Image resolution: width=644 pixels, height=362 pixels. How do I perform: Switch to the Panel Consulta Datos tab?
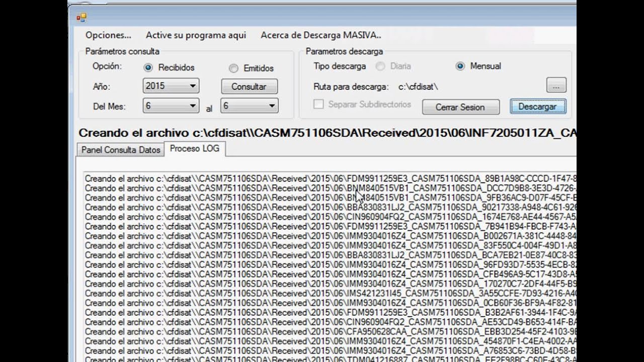(x=121, y=150)
